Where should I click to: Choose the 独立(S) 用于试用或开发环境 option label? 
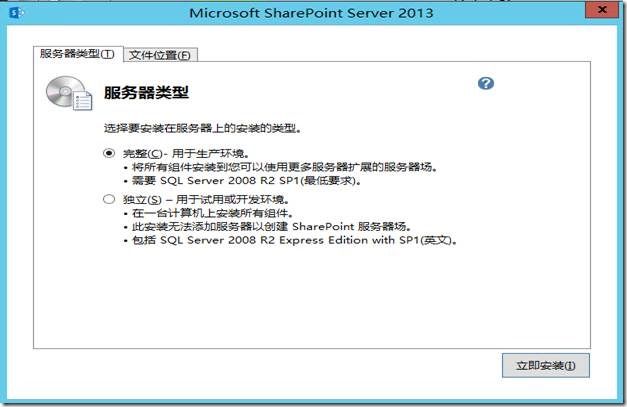click(206, 200)
